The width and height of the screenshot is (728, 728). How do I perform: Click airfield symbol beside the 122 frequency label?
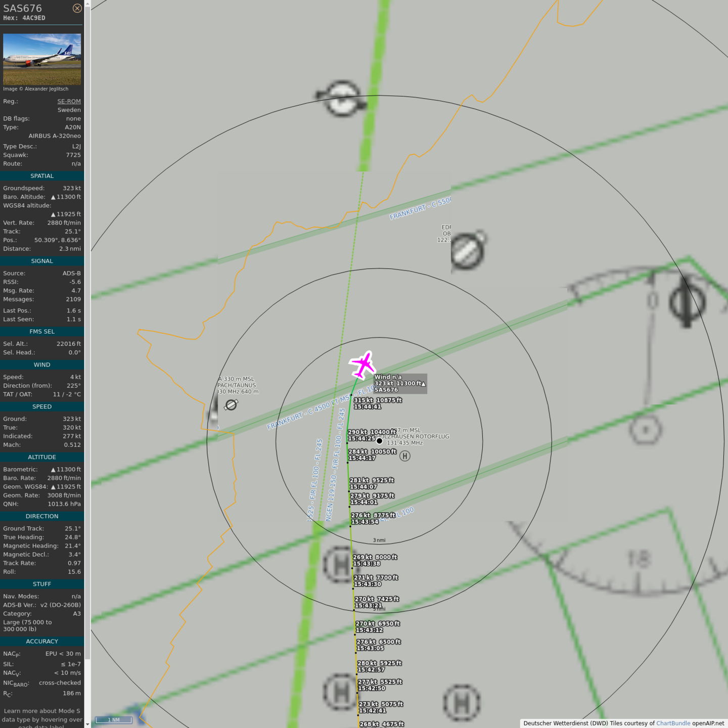coord(468,251)
